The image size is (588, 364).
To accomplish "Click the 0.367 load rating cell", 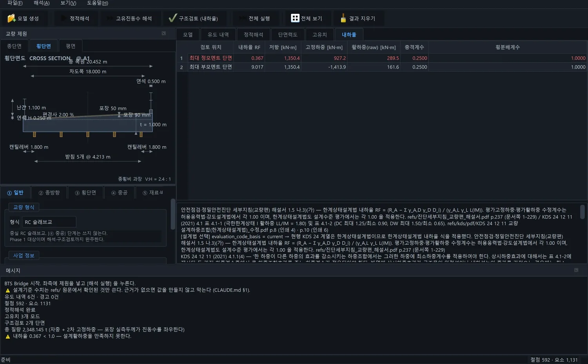I will coord(249,58).
